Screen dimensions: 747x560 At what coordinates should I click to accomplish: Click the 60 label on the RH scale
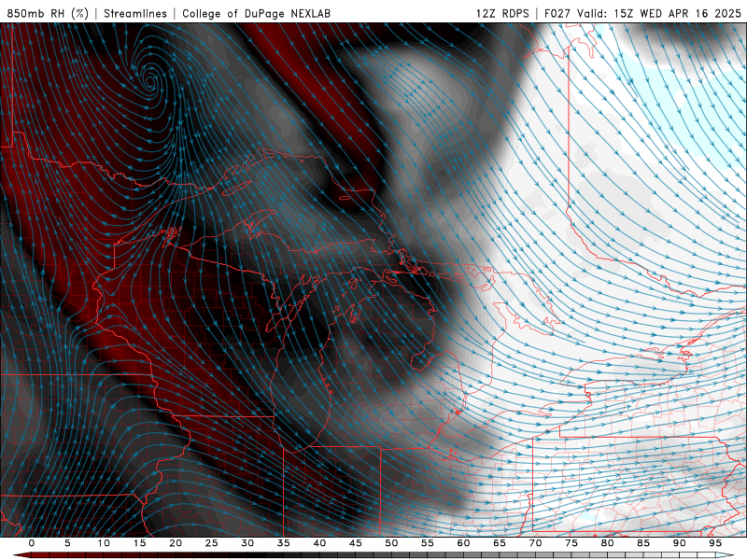coord(463,543)
